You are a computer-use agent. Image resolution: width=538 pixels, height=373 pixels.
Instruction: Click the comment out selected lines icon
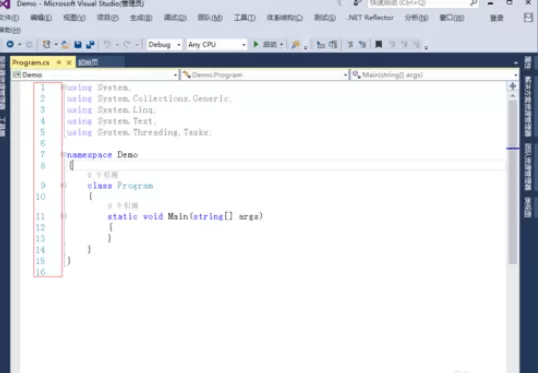[350, 44]
